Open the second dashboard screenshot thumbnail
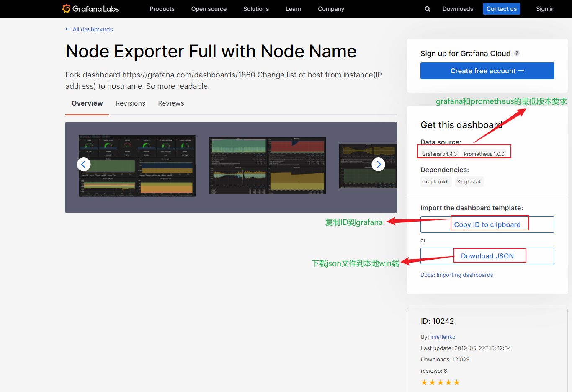 267,166
